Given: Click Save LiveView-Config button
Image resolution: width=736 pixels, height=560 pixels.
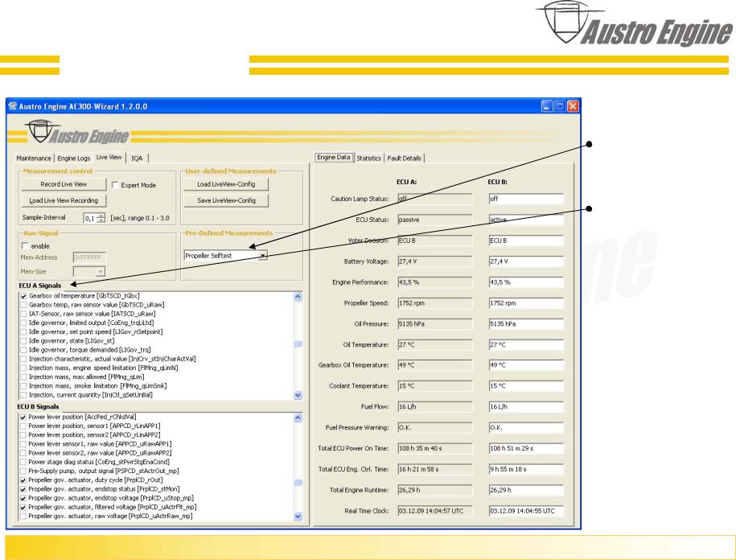Looking at the screenshot, I should [x=226, y=200].
